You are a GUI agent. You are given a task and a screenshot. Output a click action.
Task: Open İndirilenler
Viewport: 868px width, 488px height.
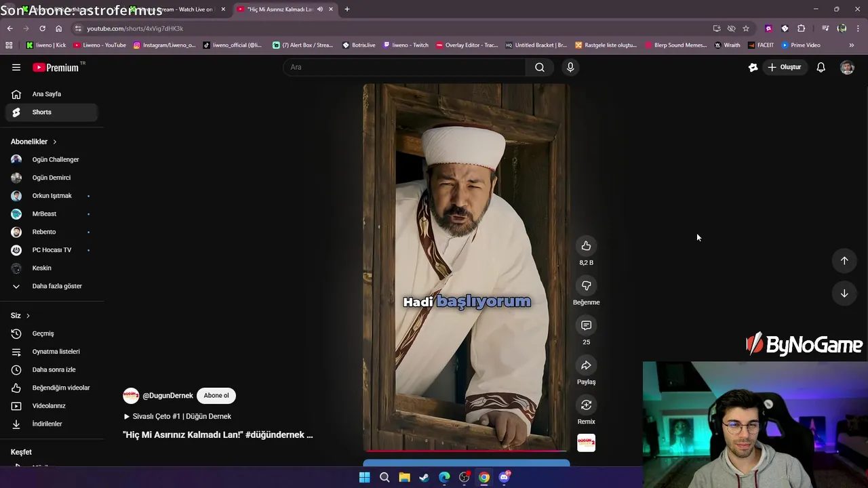pos(52,424)
